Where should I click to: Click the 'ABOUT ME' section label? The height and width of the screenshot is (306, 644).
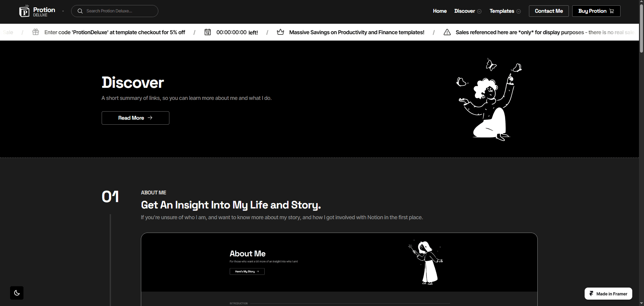[154, 192]
